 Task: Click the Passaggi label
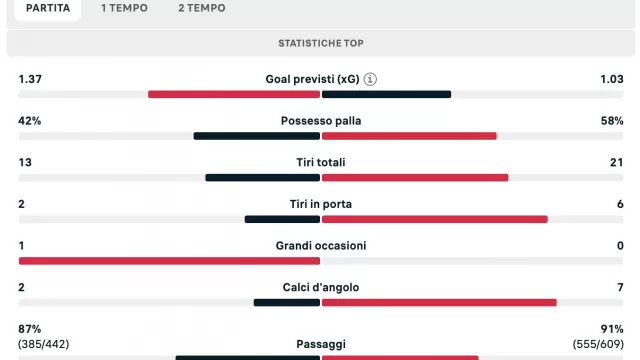321,344
